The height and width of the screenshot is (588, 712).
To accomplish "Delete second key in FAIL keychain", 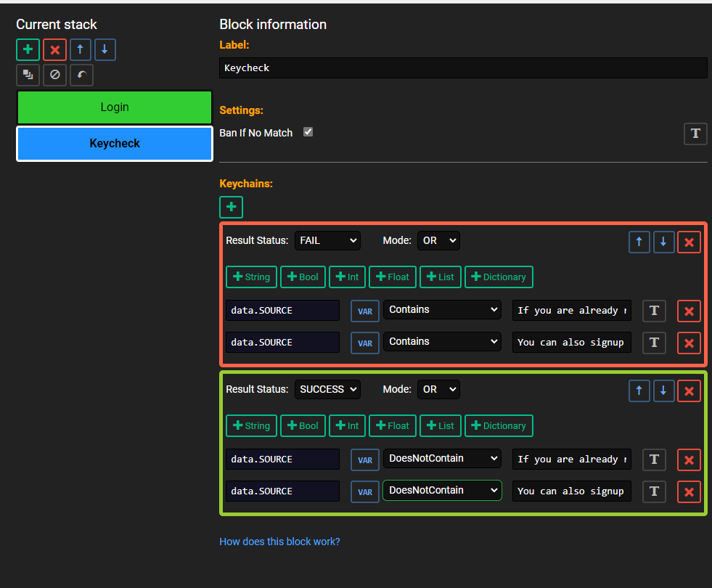I will (689, 343).
